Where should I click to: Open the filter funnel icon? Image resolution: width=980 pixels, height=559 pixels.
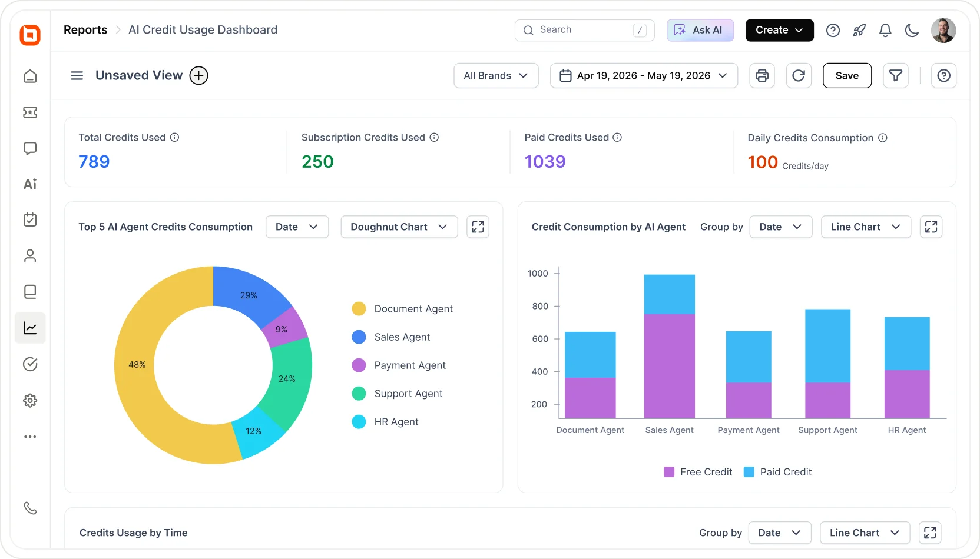point(896,75)
